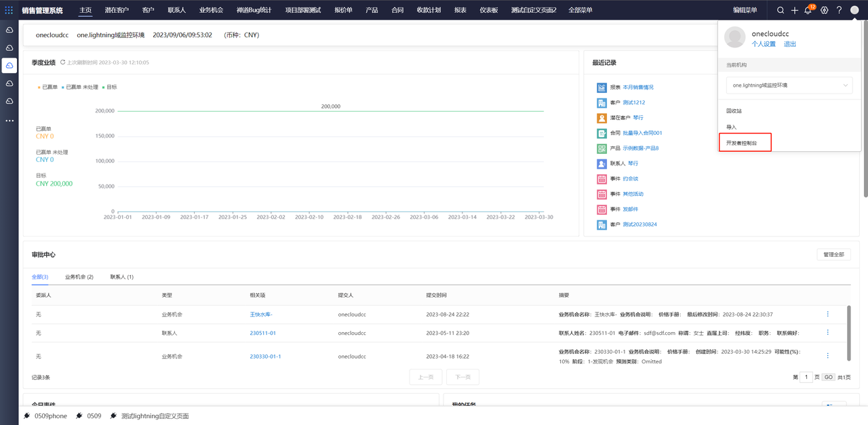Click the plus quick-create icon
The height and width of the screenshot is (425, 868).
(795, 10)
